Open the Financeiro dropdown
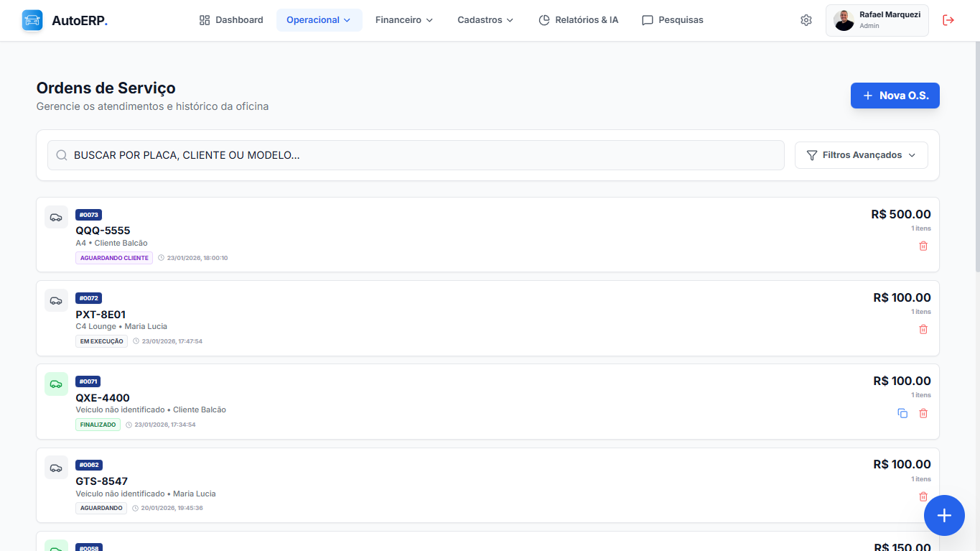This screenshot has width=980, height=551. (403, 20)
